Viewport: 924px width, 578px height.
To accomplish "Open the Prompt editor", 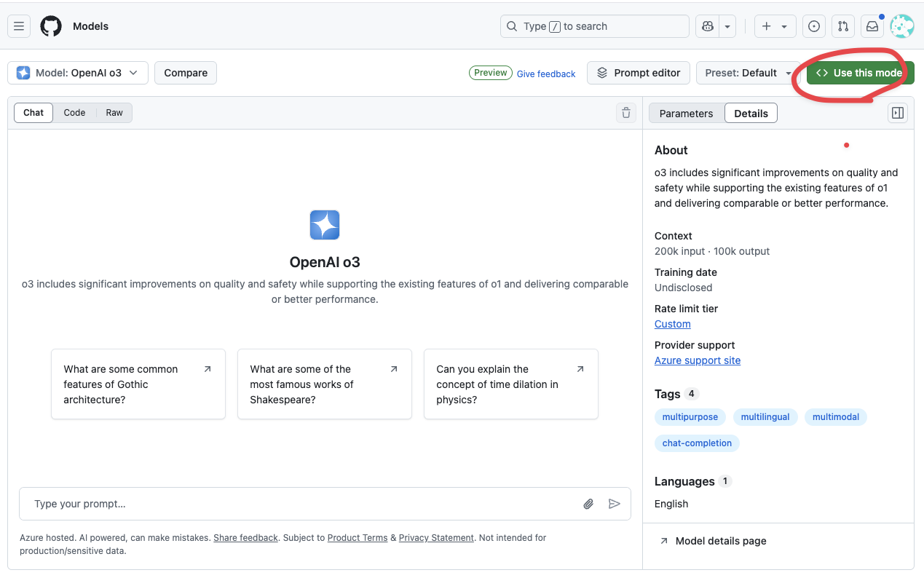I will tap(639, 73).
